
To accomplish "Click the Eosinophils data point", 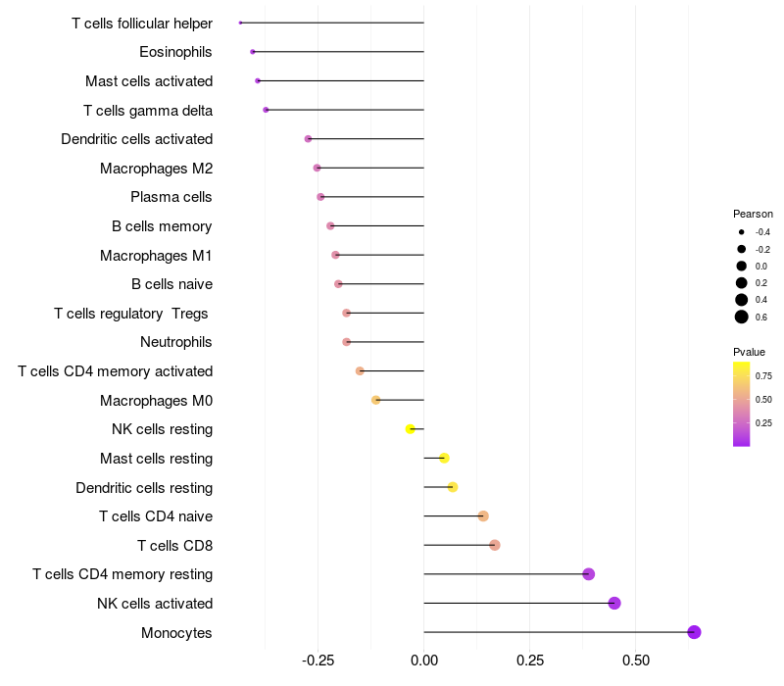I will pos(253,51).
